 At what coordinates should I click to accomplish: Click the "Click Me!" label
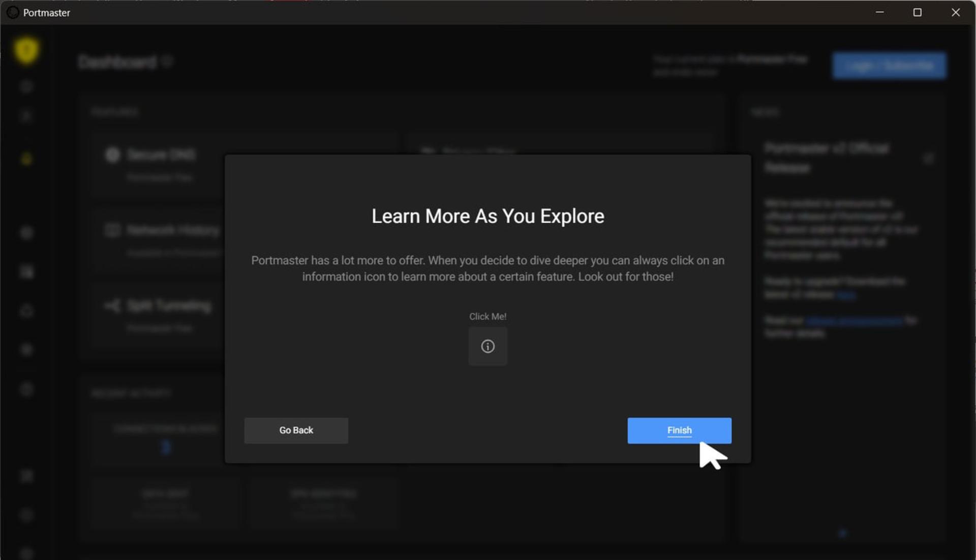click(x=487, y=317)
